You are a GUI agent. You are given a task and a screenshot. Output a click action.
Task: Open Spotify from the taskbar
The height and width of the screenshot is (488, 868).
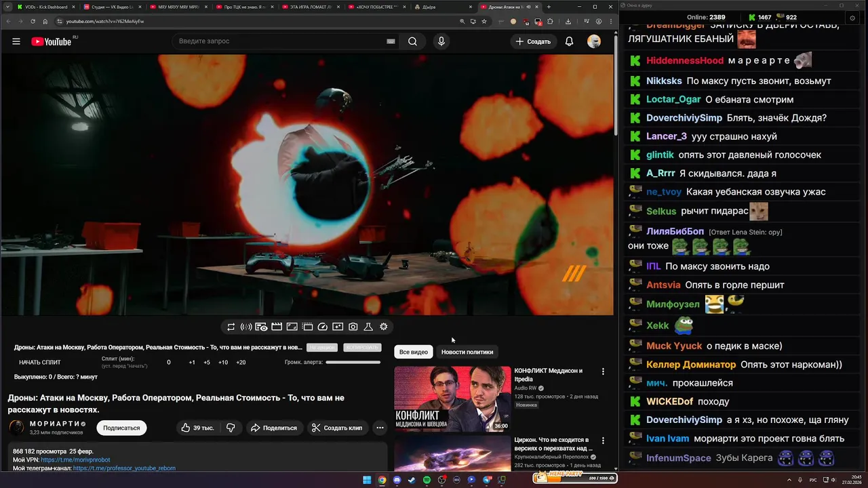pyautogui.click(x=427, y=480)
